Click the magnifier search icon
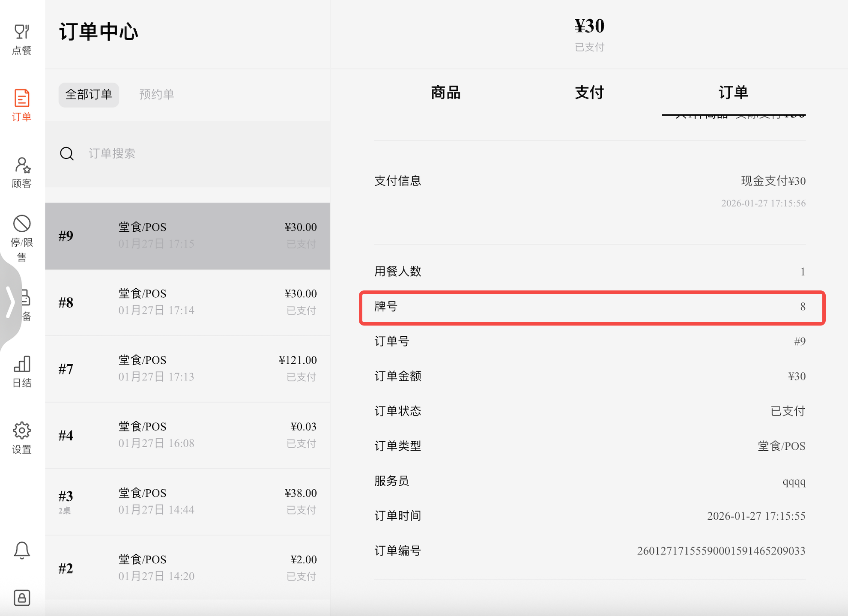 [67, 153]
